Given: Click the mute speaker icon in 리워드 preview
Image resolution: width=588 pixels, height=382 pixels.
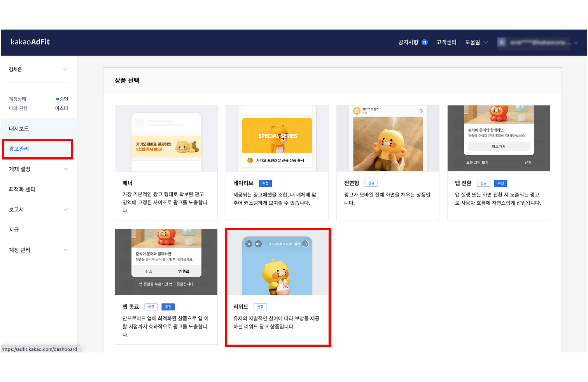Looking at the screenshot, I should [x=258, y=244].
